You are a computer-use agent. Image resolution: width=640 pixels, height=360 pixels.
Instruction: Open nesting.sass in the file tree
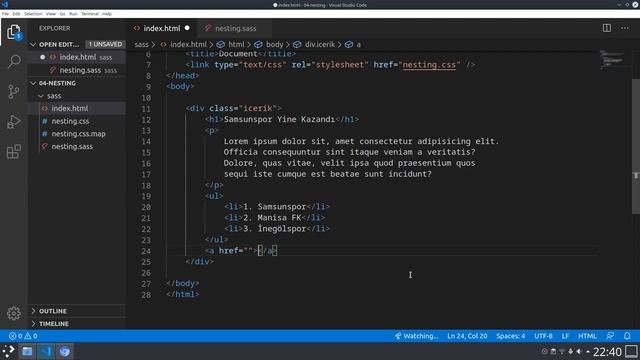pyautogui.click(x=72, y=146)
